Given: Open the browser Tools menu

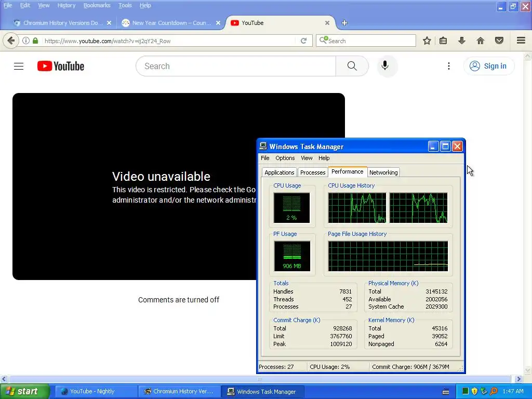Looking at the screenshot, I should pos(125,5).
